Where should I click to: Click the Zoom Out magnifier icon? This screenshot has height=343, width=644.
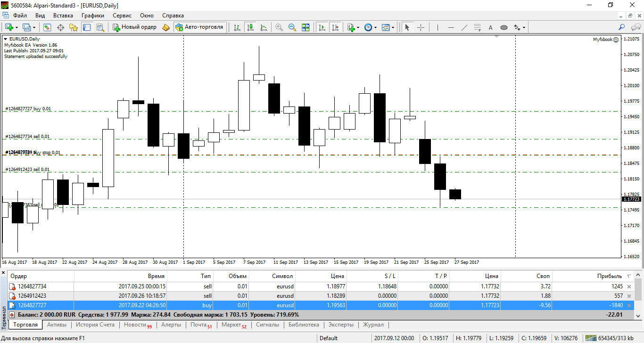[292, 27]
